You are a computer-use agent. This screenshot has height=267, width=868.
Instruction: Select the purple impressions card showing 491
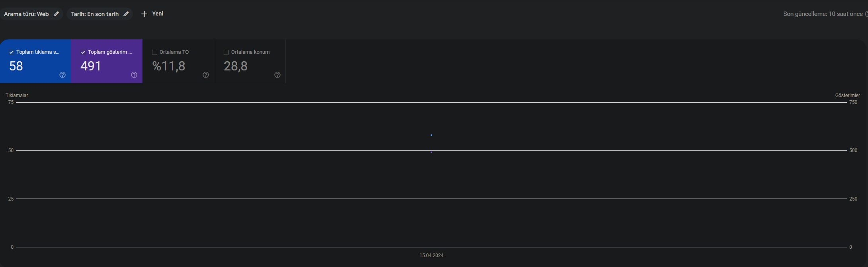(107, 61)
